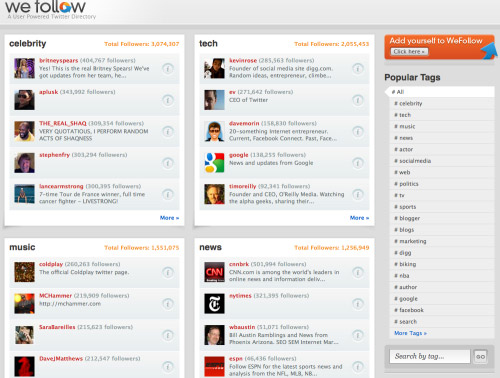The image size is (500, 378).
Task: Click info icon for DaveJMatthews
Action: pos(168,367)
